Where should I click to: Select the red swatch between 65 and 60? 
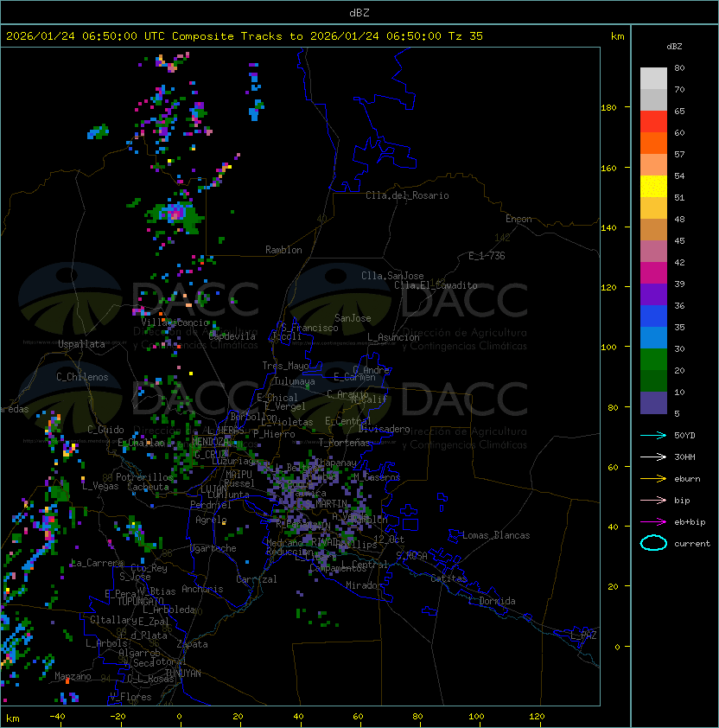click(x=653, y=122)
